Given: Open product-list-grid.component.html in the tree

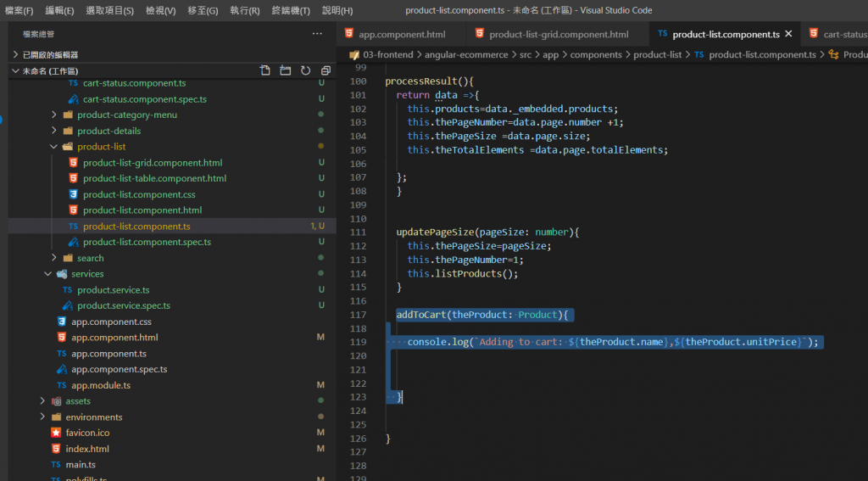Looking at the screenshot, I should coord(153,162).
